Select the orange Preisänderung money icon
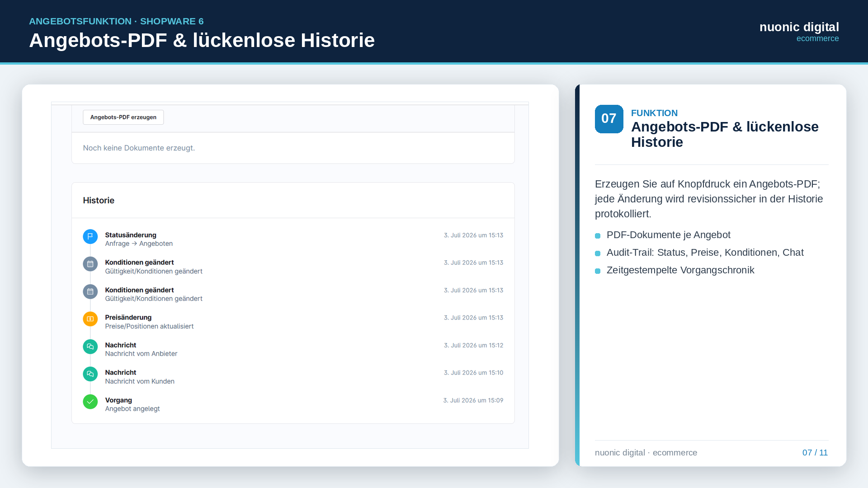The image size is (868, 488). 90,319
